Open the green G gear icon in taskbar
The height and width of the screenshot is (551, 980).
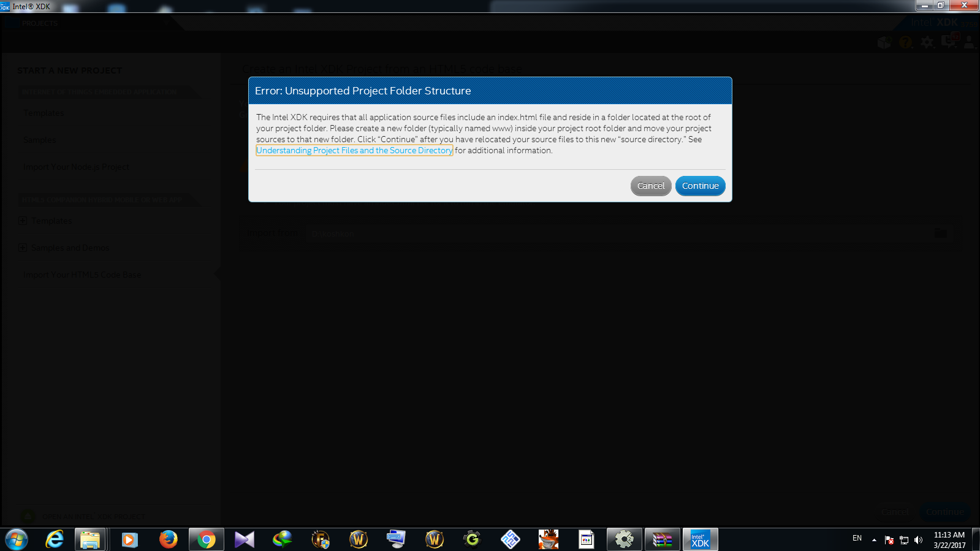click(472, 539)
